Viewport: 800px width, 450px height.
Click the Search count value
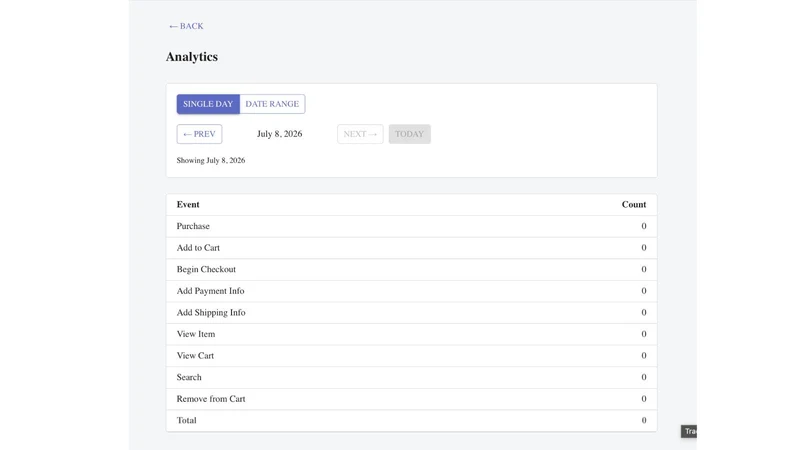pyautogui.click(x=644, y=377)
